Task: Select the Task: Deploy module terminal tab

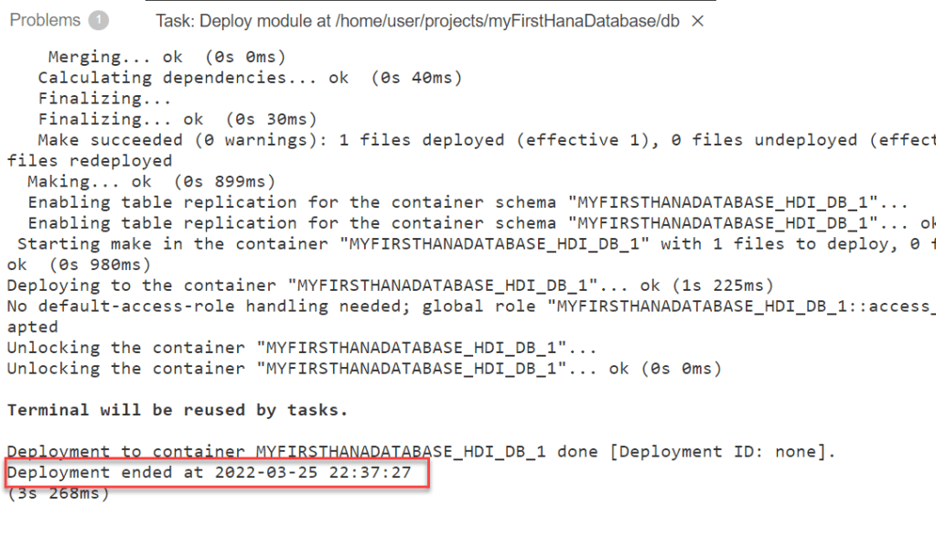Action: (x=416, y=21)
